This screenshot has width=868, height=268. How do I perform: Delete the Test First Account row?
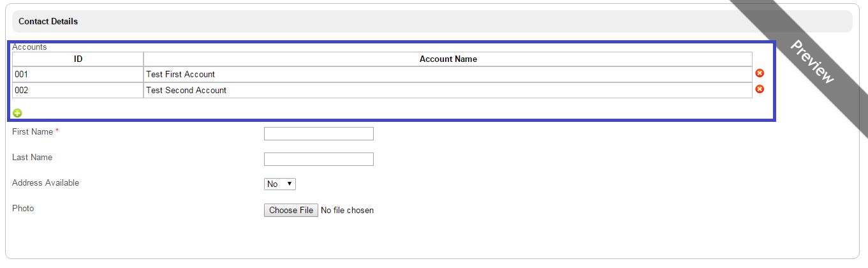click(x=760, y=74)
